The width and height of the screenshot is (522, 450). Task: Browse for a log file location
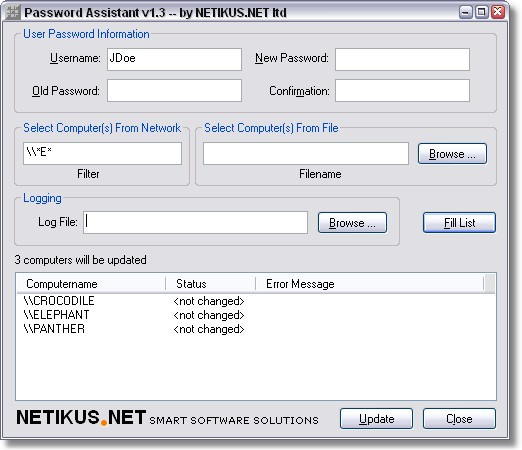pos(352,223)
